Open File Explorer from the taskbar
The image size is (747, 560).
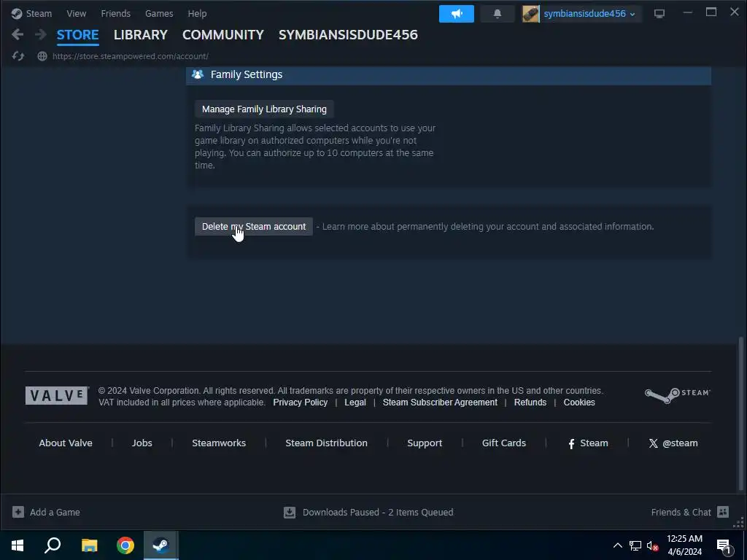[x=89, y=545]
